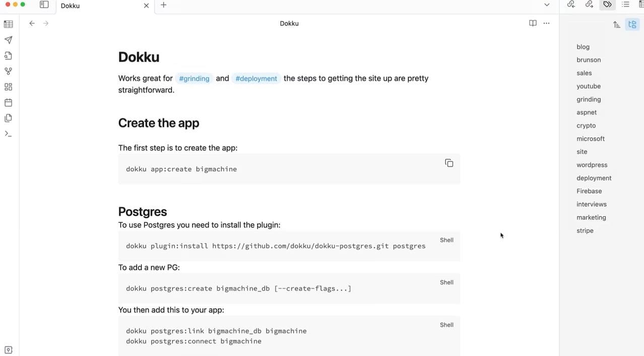Open the tags panel via the tag icon
Viewport: 644px width, 356px height.
pos(607,5)
